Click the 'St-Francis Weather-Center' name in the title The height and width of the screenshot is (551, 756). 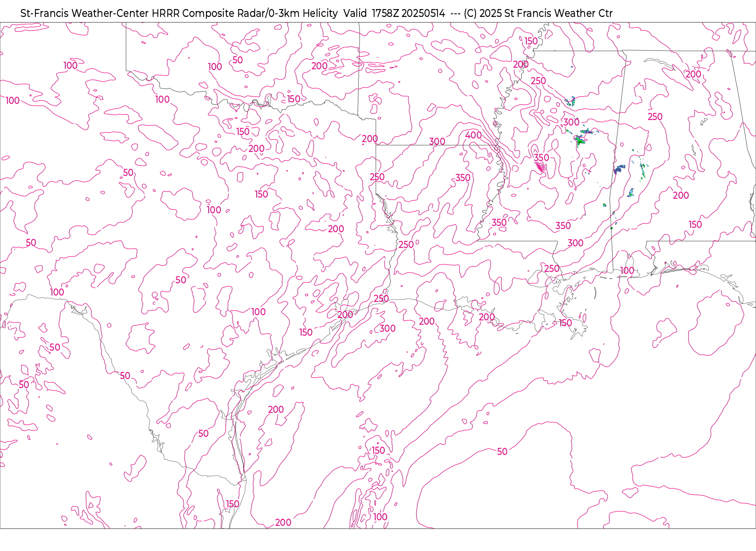point(85,13)
